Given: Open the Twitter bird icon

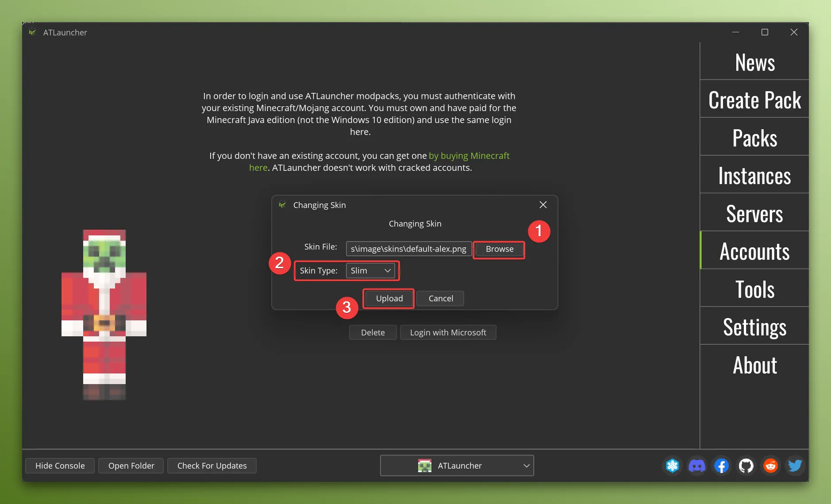Looking at the screenshot, I should click(795, 466).
